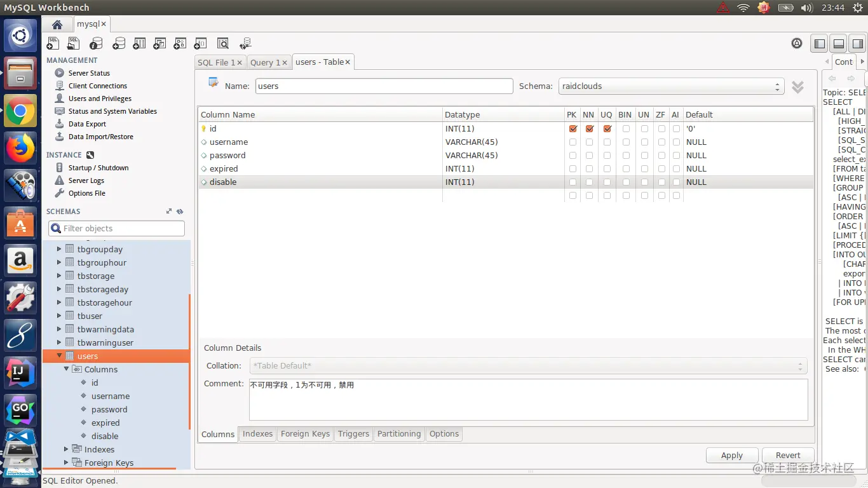868x488 pixels.
Task: Enable AI for id column
Action: (676, 128)
